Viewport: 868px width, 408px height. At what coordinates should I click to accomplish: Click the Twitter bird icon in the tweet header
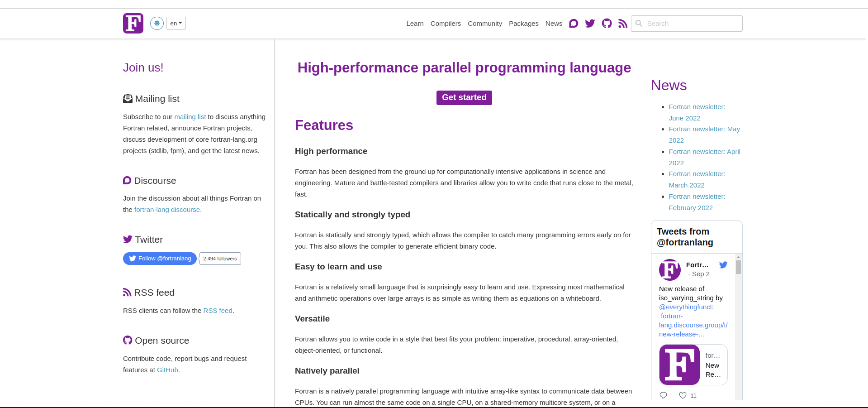point(723,265)
